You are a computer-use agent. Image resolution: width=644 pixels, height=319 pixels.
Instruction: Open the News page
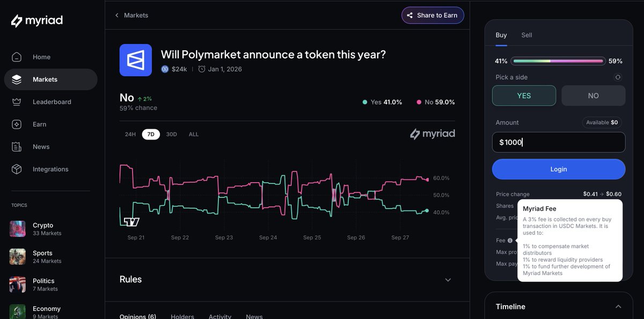coord(41,147)
